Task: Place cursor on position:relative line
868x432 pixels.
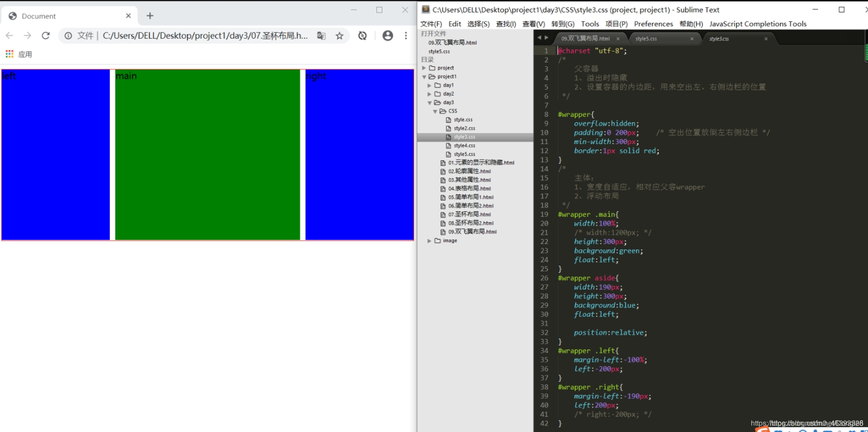Action: coord(610,333)
